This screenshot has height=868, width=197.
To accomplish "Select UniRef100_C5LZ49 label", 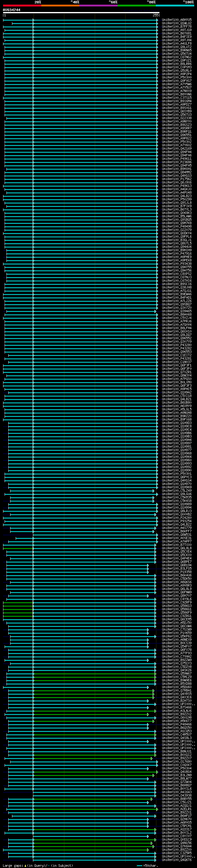I will [x=177, y=491].
